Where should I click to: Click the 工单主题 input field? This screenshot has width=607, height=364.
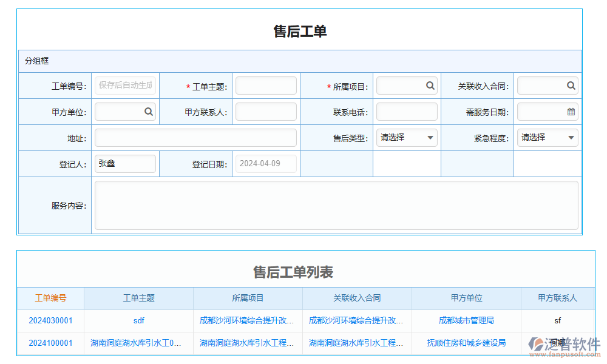(x=265, y=85)
